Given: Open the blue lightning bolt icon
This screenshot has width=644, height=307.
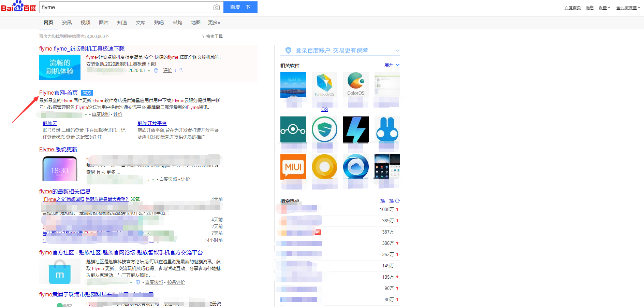Looking at the screenshot, I should point(356,129).
